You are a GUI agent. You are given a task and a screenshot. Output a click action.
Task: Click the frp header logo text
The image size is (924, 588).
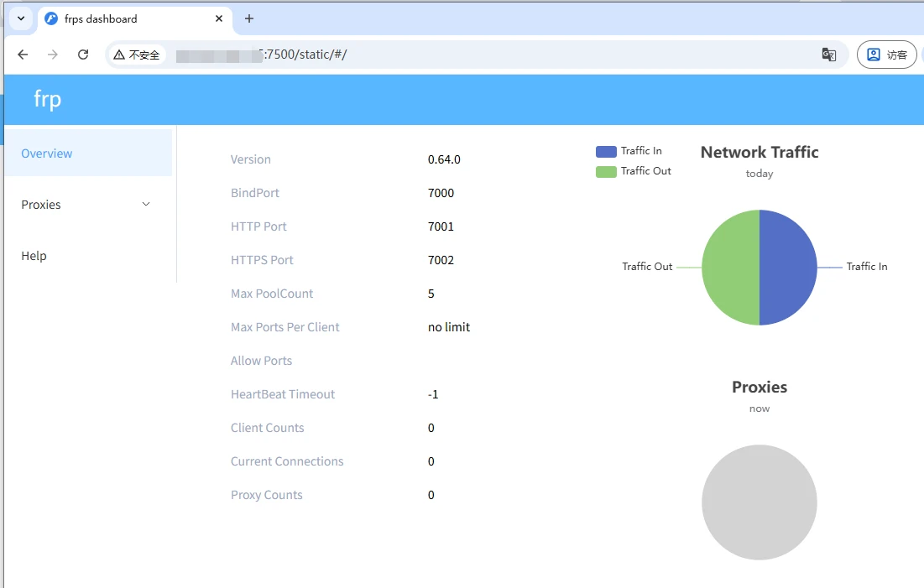point(47,99)
